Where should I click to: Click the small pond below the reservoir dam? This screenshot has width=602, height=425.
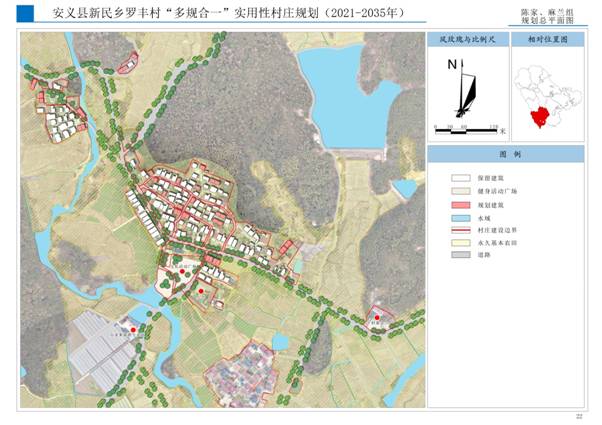click(x=405, y=188)
